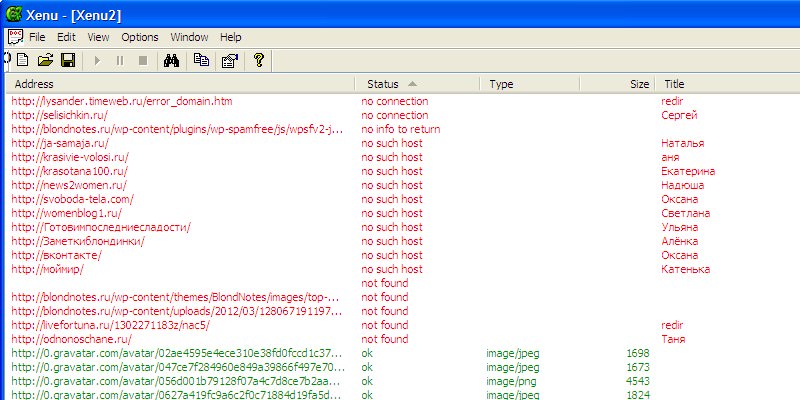Click the title cell Алёнка
Viewport: 800px width, 400px height.
pyautogui.click(x=680, y=241)
